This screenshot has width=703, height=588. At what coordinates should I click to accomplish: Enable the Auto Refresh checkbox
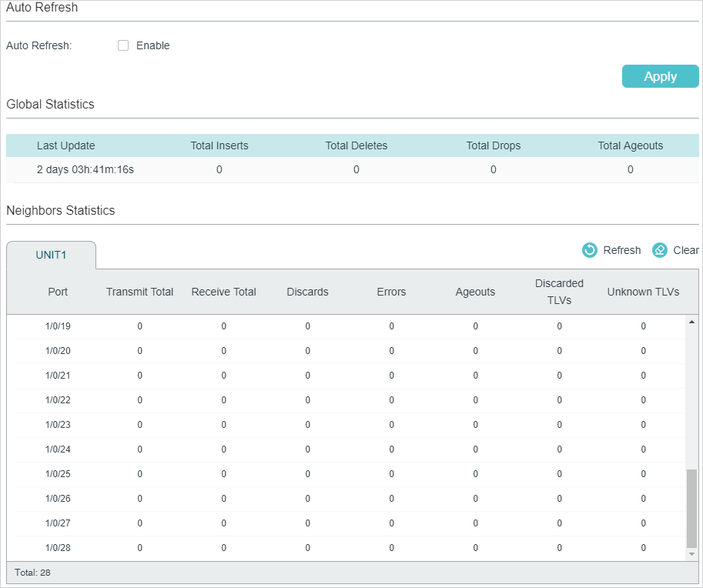(x=123, y=45)
